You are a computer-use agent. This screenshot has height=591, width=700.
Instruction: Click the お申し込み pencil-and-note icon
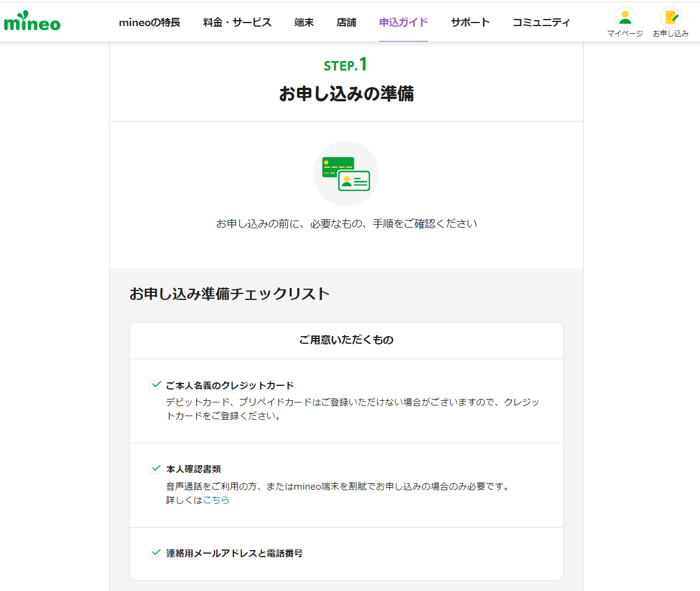670,18
